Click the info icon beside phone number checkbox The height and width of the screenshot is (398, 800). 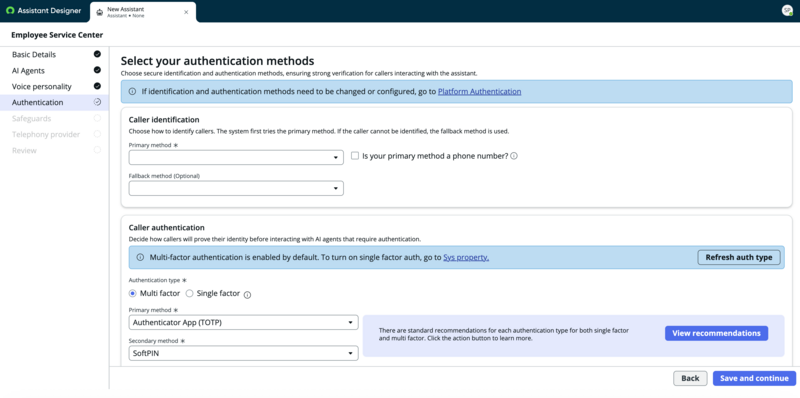click(x=514, y=156)
